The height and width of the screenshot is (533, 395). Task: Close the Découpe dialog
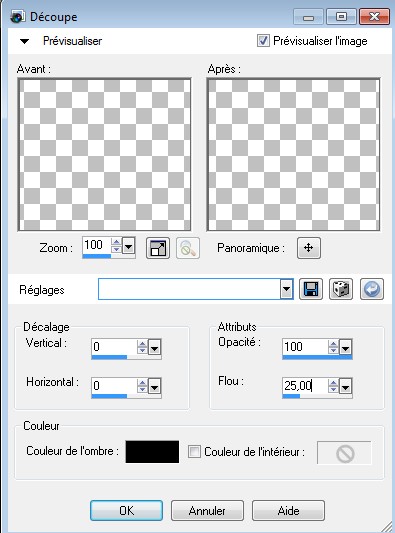pyautogui.click(x=374, y=17)
